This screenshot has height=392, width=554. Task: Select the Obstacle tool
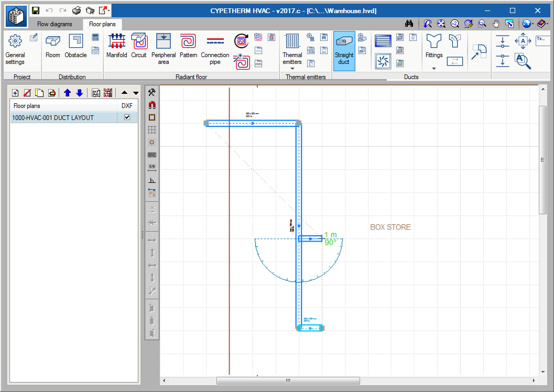coord(75,46)
